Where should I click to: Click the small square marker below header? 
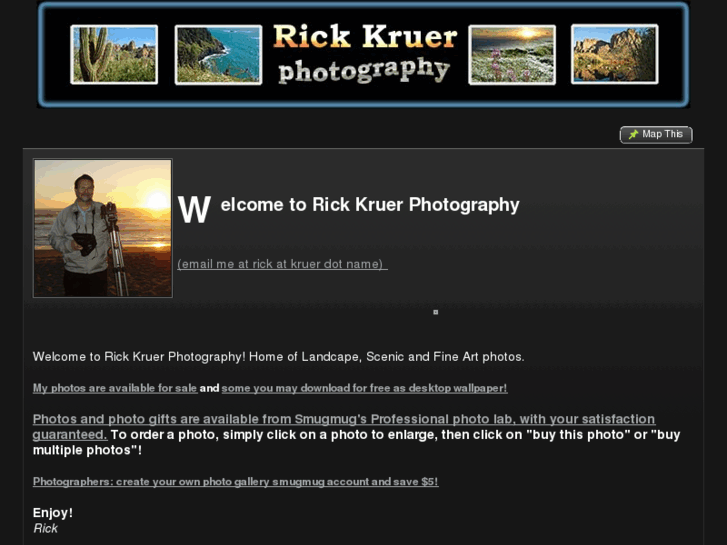tap(435, 312)
